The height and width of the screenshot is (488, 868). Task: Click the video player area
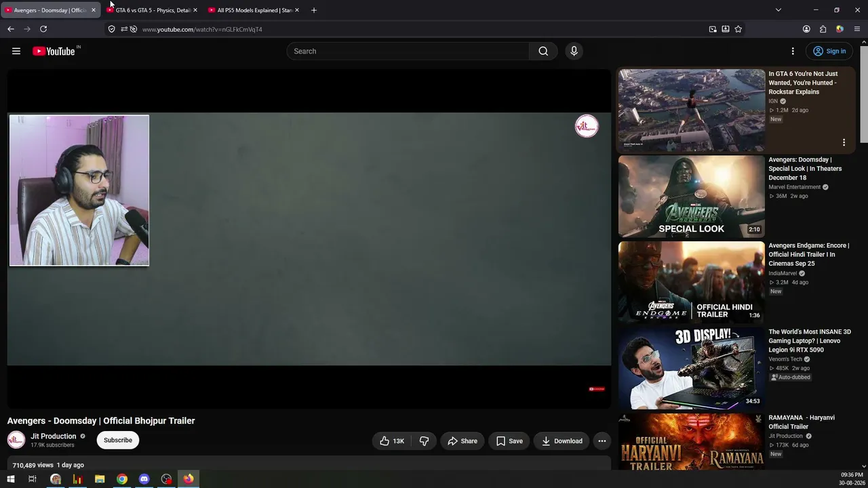(309, 239)
